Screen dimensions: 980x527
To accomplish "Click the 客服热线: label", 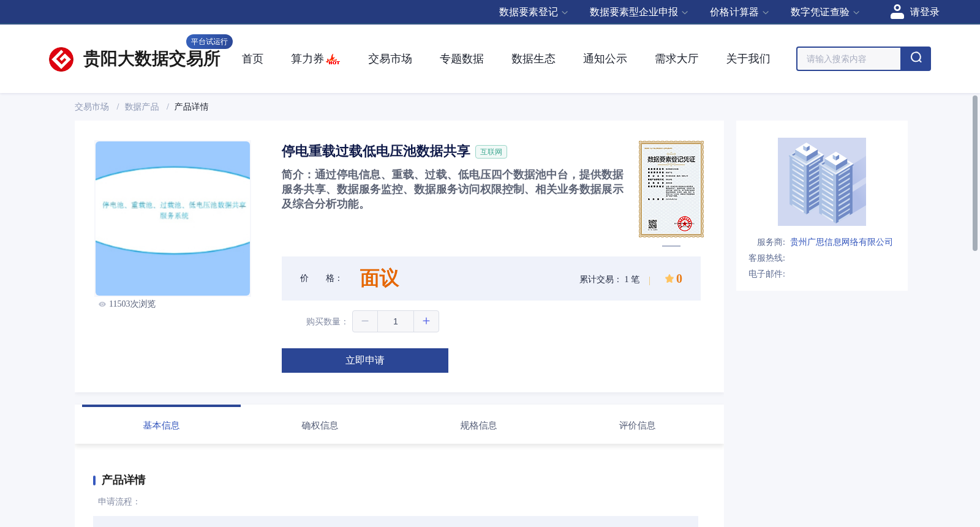I will click(x=767, y=258).
